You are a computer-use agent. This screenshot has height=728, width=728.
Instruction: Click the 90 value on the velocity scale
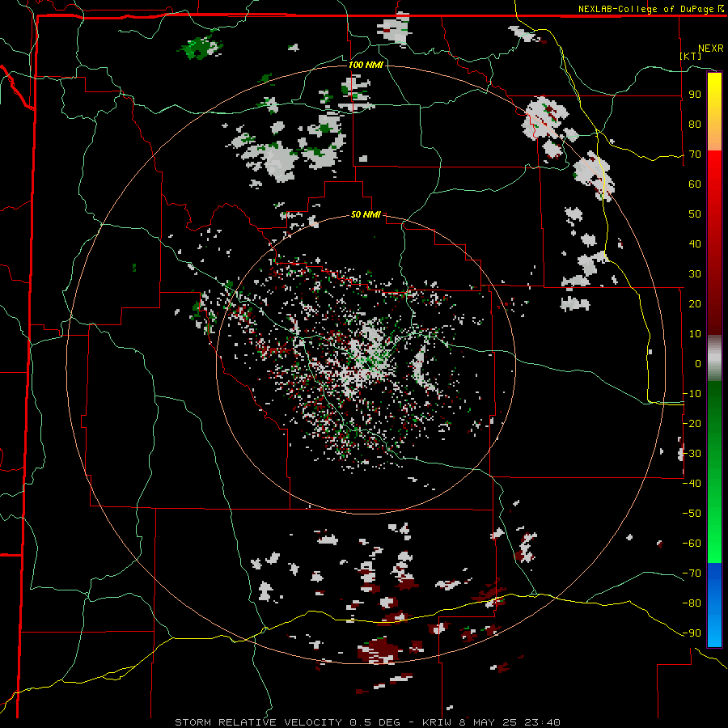pyautogui.click(x=695, y=95)
